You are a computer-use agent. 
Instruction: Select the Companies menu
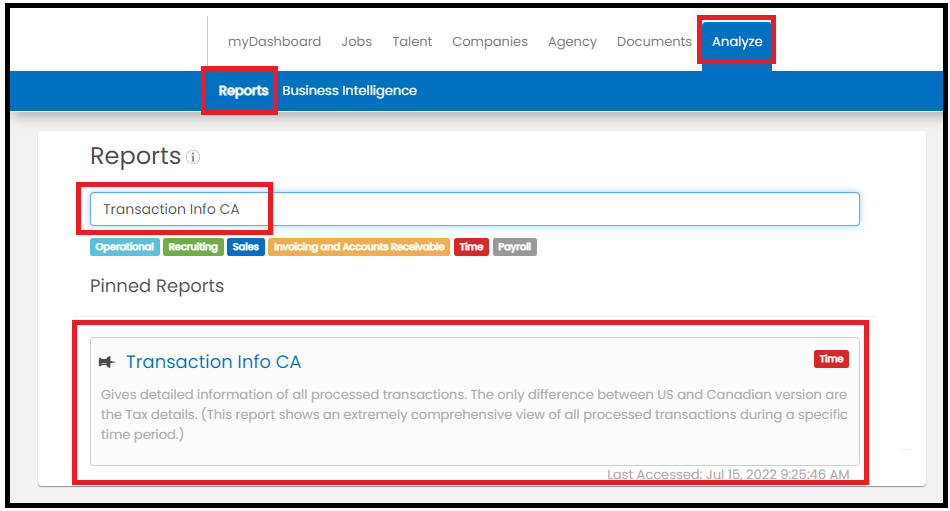click(x=490, y=42)
